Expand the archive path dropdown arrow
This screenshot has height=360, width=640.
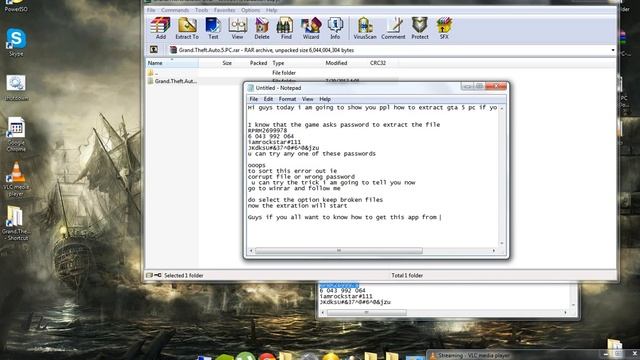[613, 50]
